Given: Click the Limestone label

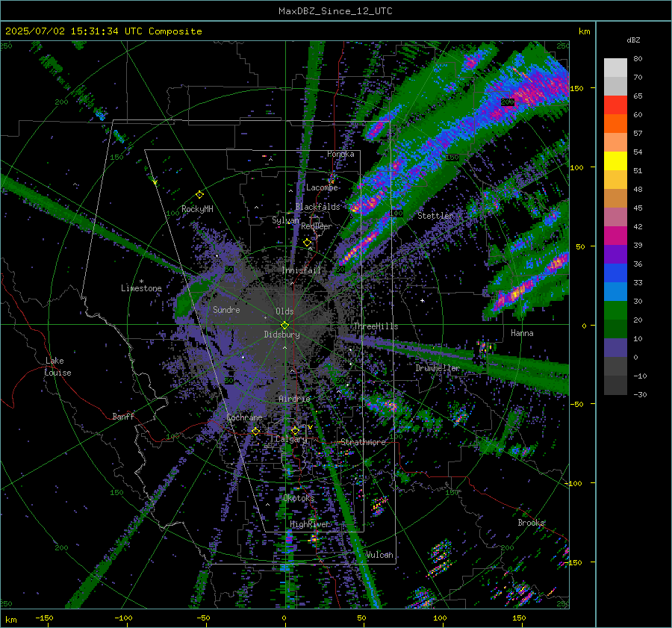Looking at the screenshot, I should click(141, 288).
